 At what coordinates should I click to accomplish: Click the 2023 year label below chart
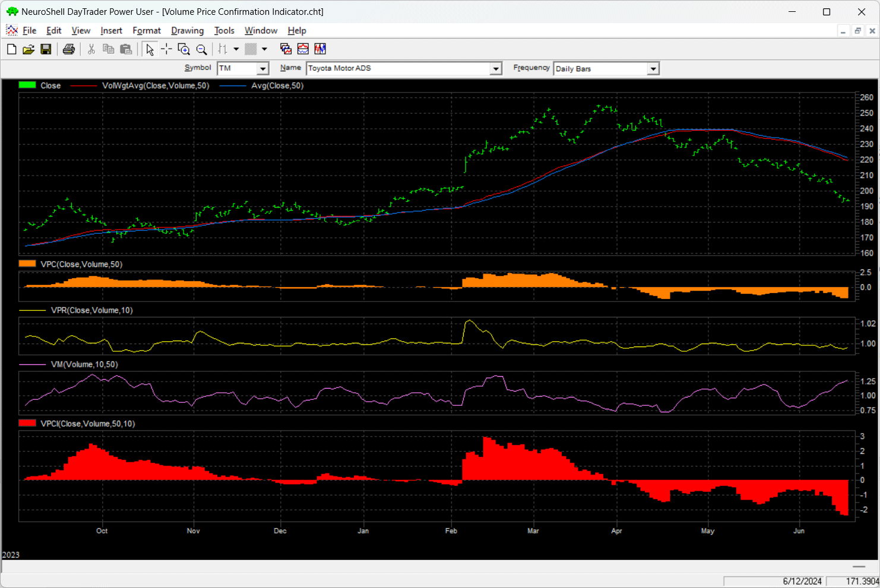click(x=11, y=555)
